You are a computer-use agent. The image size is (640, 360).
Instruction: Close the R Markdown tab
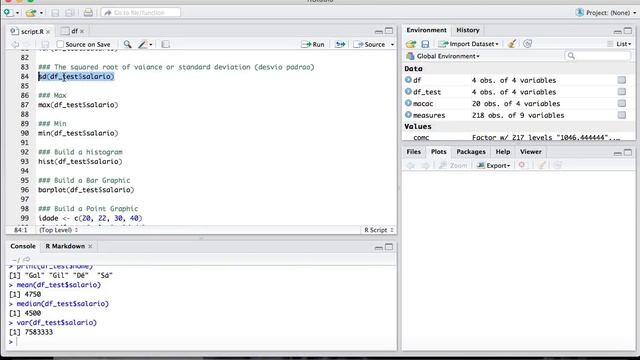point(90,246)
